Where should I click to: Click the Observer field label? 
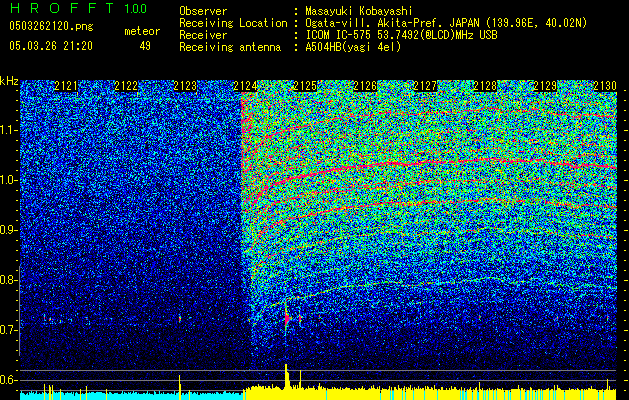click(x=203, y=11)
